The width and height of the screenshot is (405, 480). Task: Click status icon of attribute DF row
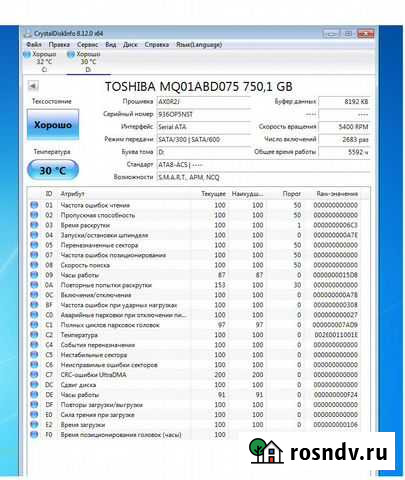click(34, 405)
